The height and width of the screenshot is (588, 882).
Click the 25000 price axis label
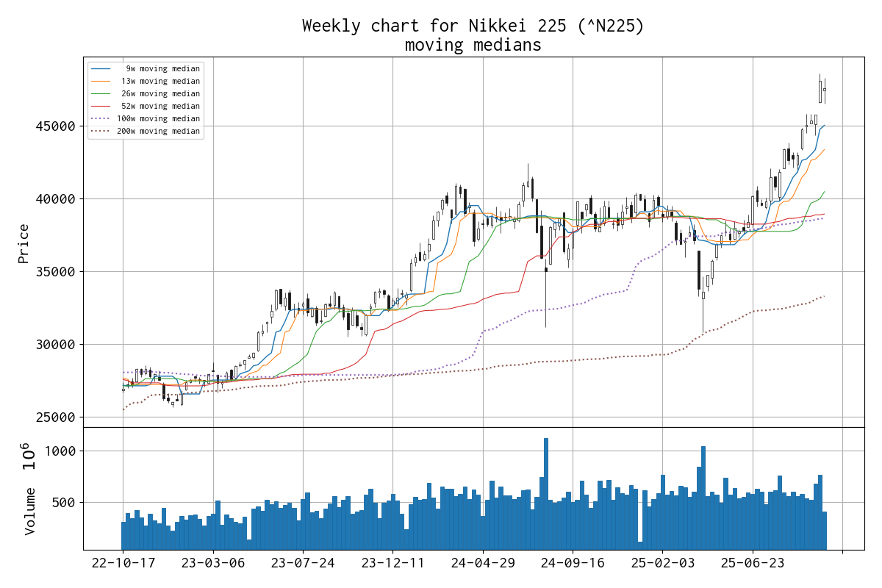click(x=55, y=417)
